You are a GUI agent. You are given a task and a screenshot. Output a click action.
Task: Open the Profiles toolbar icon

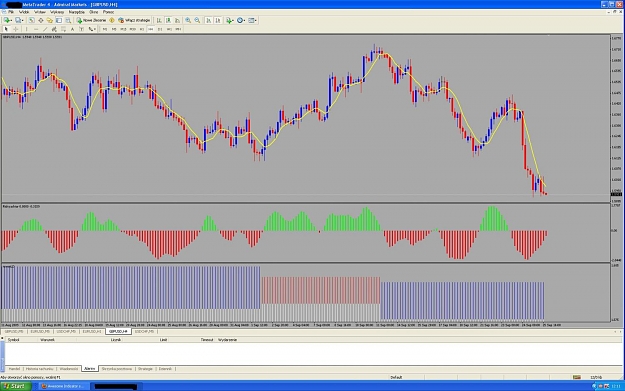[19, 20]
